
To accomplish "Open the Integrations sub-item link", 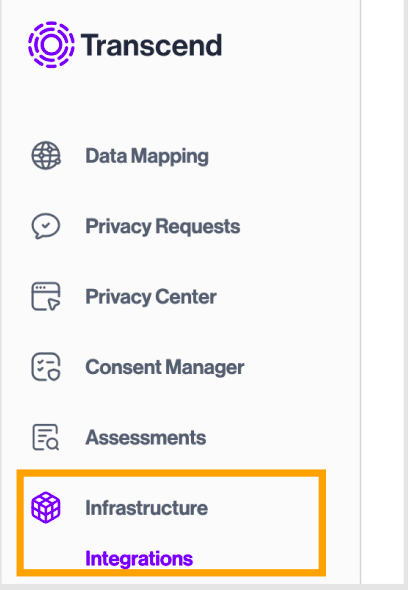I will coord(139,558).
